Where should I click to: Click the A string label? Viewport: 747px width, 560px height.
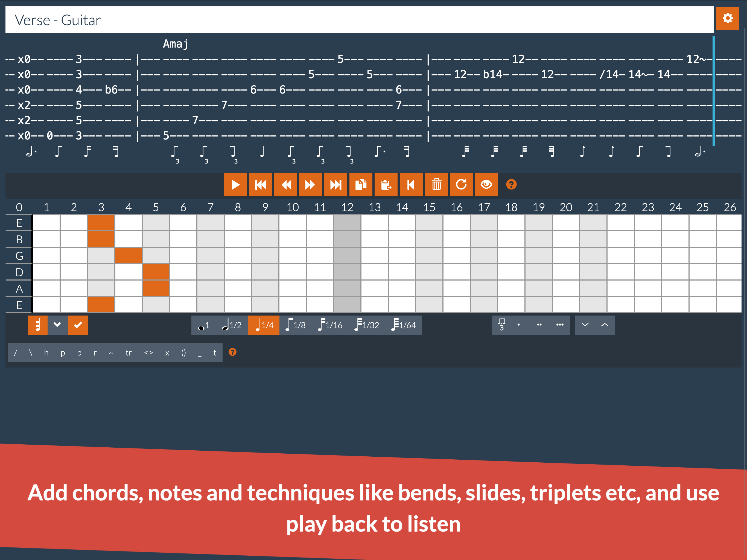(x=19, y=289)
